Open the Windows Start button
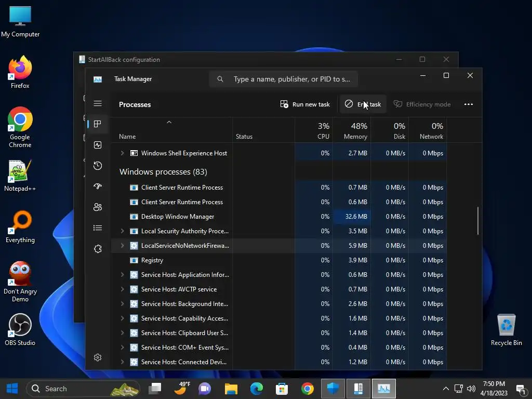The width and height of the screenshot is (532, 399). 12,389
